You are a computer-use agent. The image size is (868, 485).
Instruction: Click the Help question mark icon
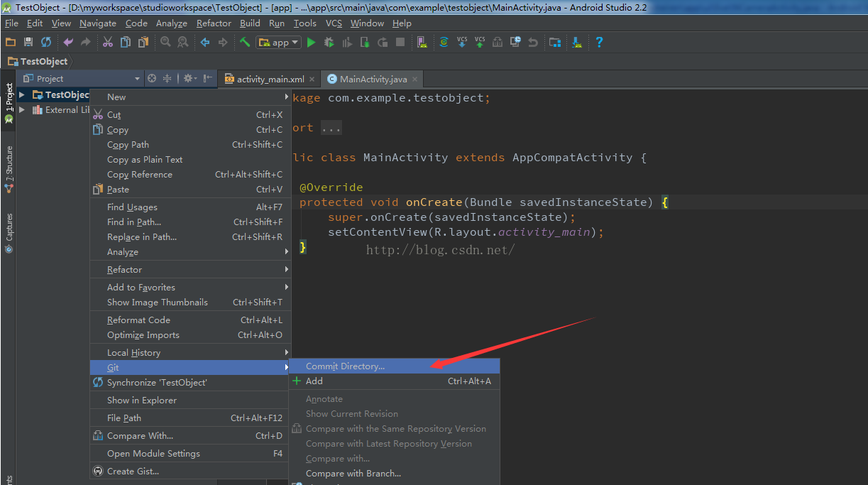[599, 42]
